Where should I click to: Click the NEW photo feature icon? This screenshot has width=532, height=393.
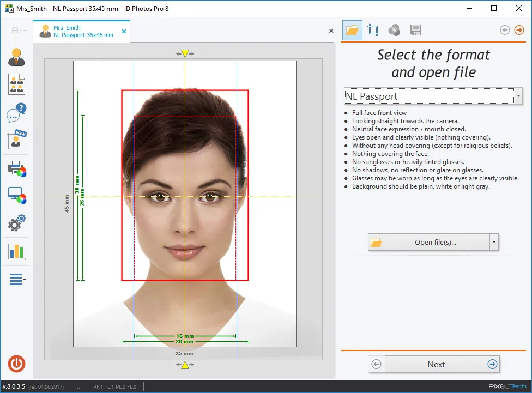click(16, 141)
